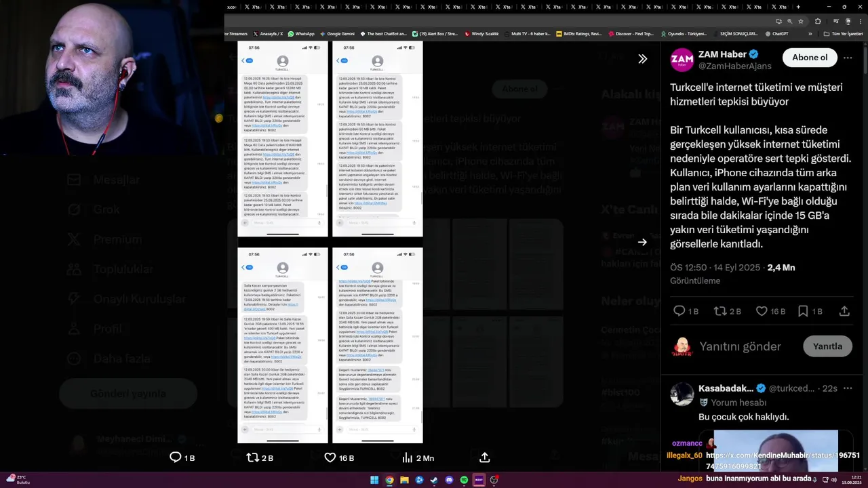Click the ÖS 12:50 · 14 Eyl 2025 timestamp
This screenshot has height=488, width=868.
click(715, 268)
